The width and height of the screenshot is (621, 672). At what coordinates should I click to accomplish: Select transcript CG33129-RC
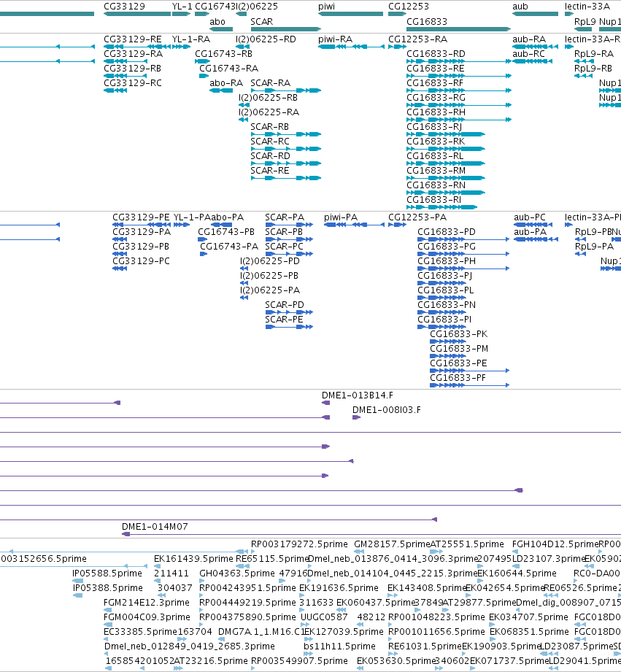click(115, 90)
